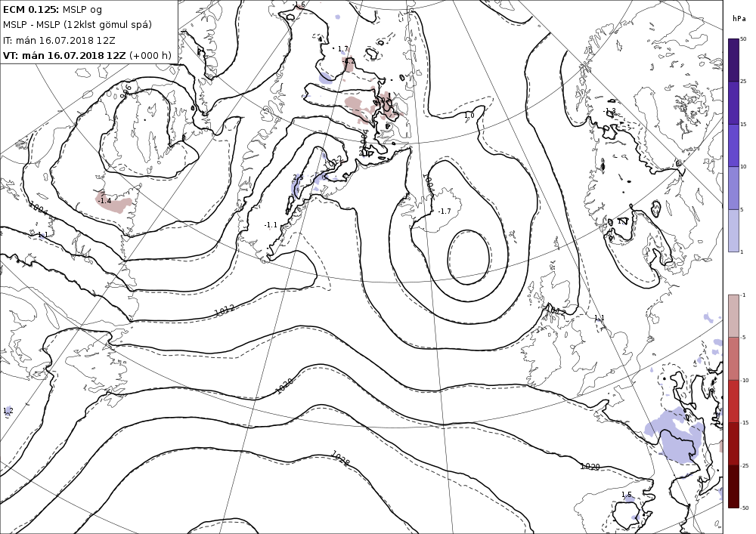Click the -1.1 value off Greenland's coast
This screenshot has width=756, height=534.
(271, 225)
